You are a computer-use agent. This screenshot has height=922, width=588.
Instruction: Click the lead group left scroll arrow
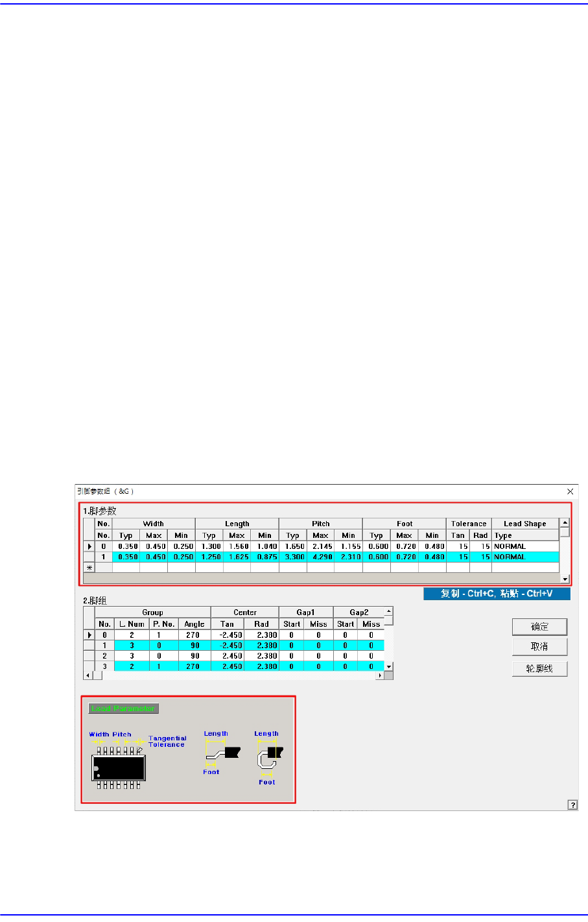pyautogui.click(x=88, y=675)
